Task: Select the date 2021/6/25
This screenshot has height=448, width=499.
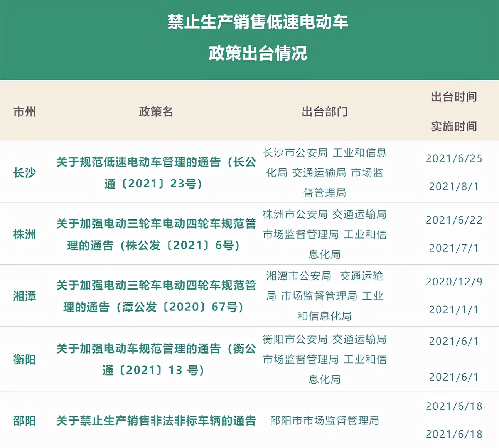Action: [x=454, y=158]
